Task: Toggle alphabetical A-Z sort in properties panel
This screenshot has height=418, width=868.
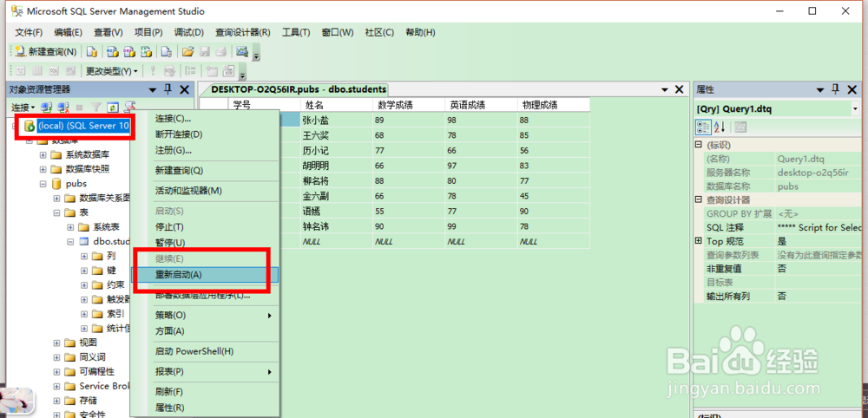Action: click(x=719, y=127)
